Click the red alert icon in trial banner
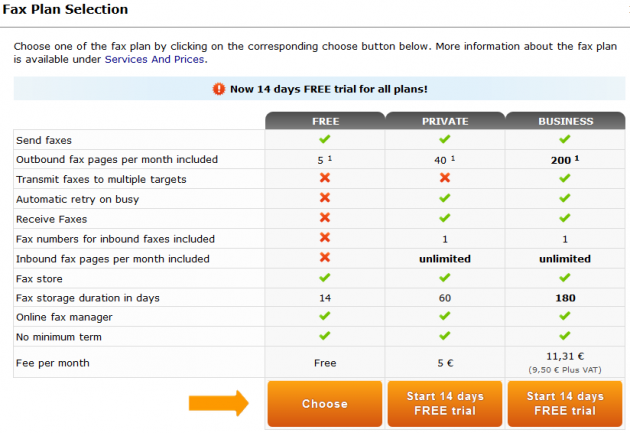 pyautogui.click(x=219, y=89)
